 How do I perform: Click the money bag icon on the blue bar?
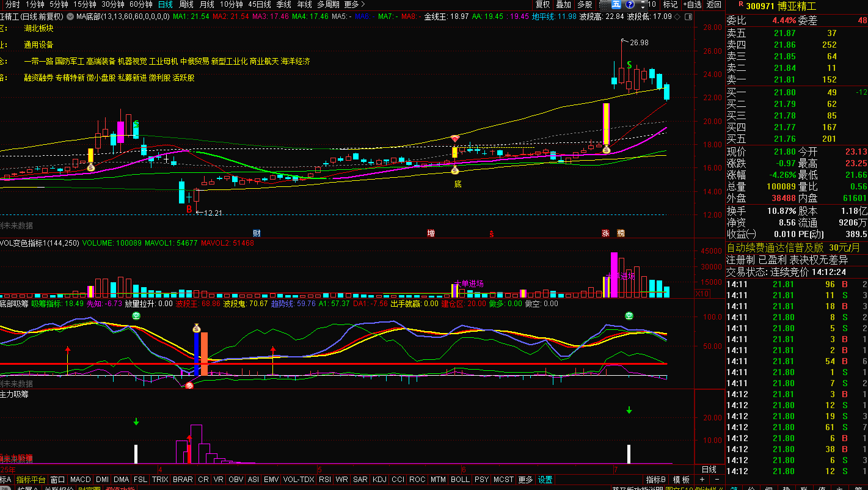197,328
